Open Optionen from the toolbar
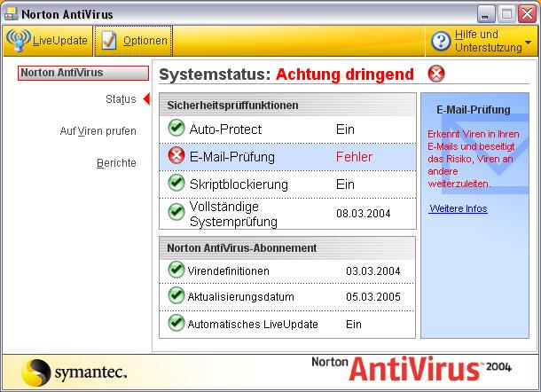The width and height of the screenshot is (541, 392). coord(133,41)
